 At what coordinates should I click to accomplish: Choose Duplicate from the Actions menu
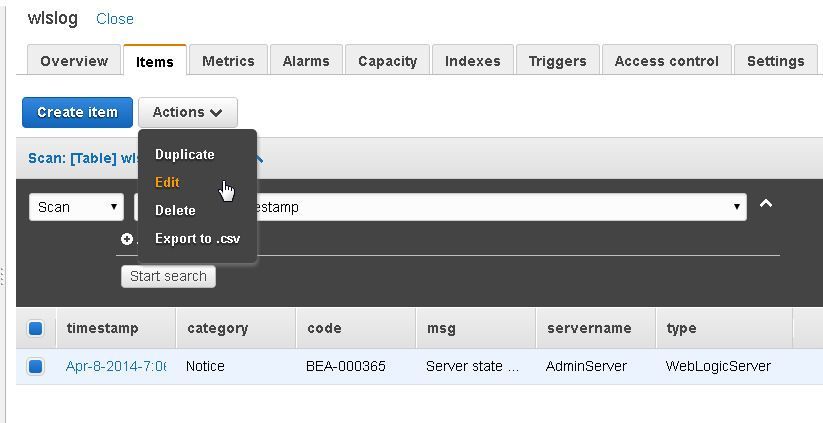(185, 154)
